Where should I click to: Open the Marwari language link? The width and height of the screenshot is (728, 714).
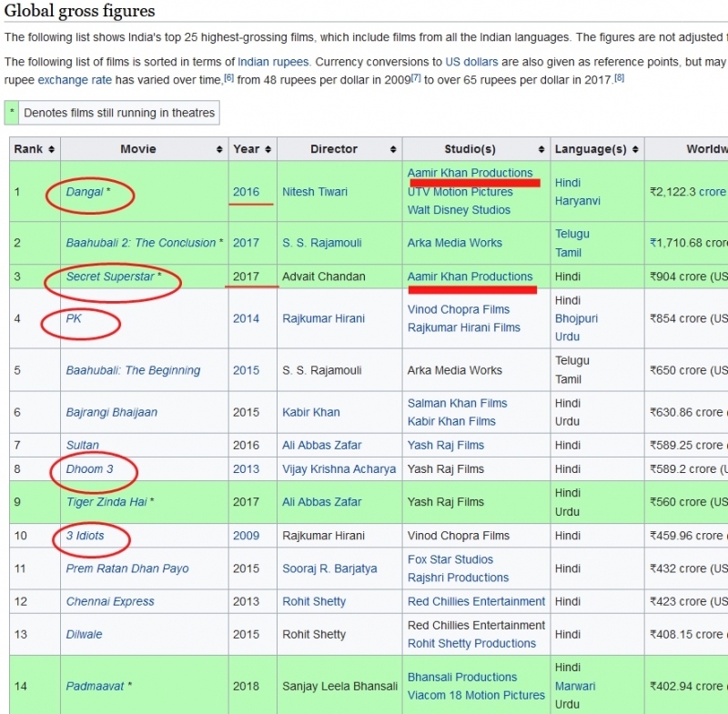[x=575, y=686]
